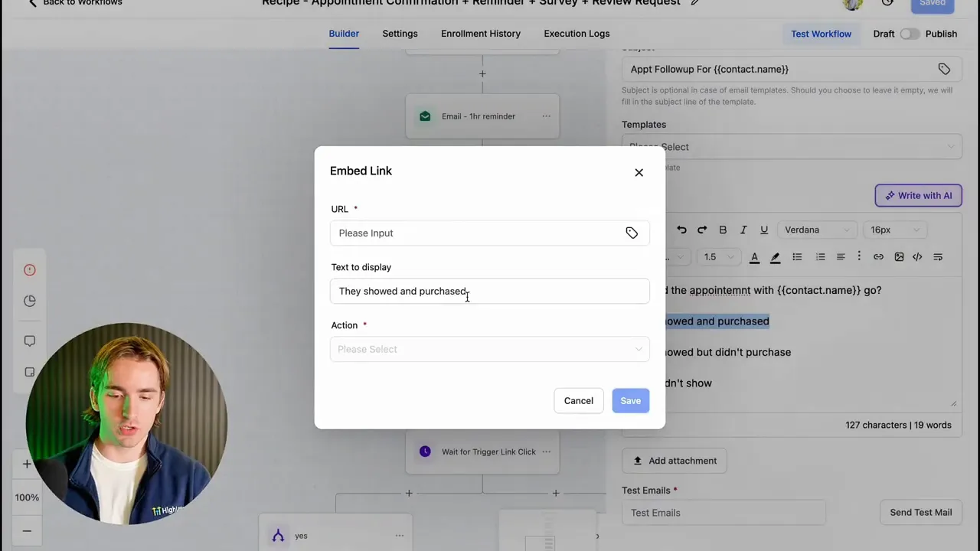Open the Execution Logs tab

(x=577, y=33)
